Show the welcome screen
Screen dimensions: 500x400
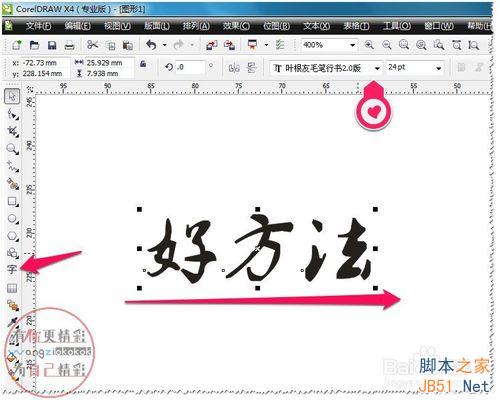click(280, 45)
